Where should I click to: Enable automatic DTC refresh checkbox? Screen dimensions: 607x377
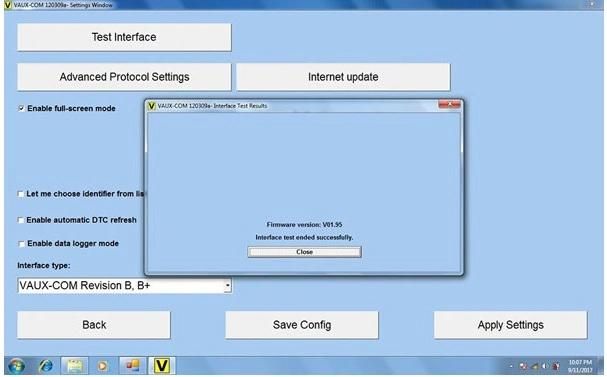[21, 220]
